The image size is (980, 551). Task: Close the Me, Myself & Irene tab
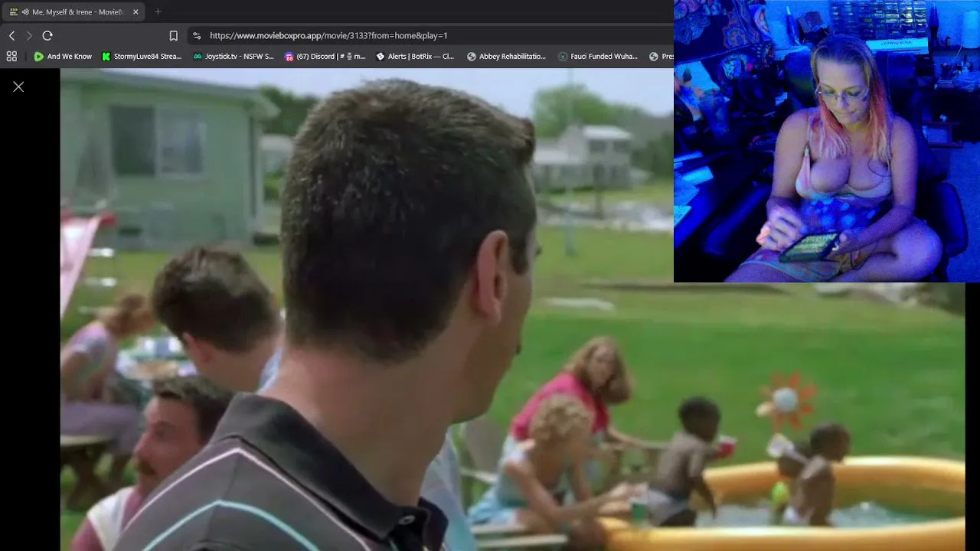(x=136, y=12)
